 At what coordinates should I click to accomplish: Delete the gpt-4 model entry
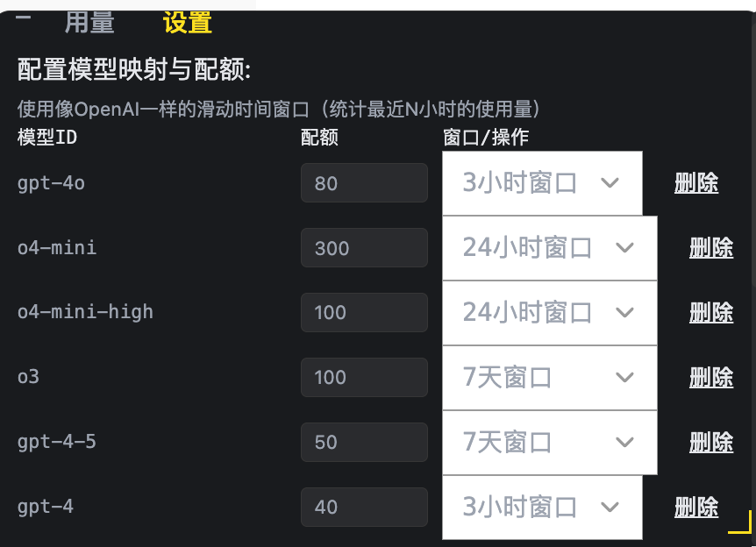point(696,507)
